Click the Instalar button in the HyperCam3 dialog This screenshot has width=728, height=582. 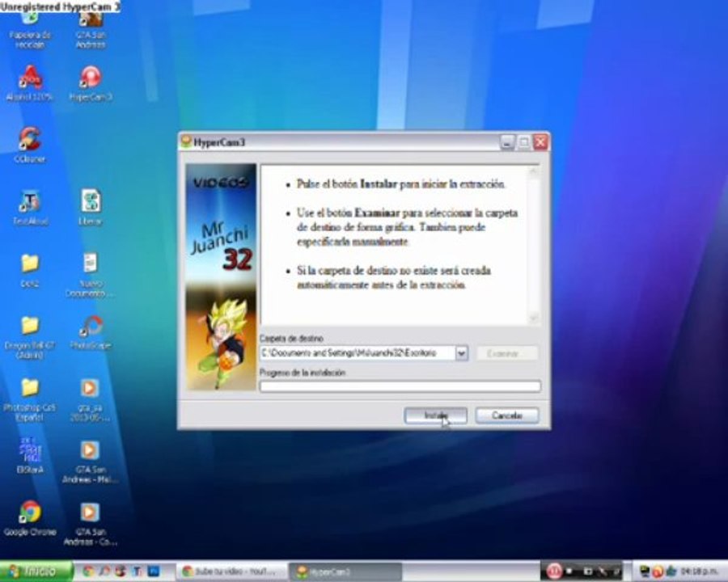[435, 415]
